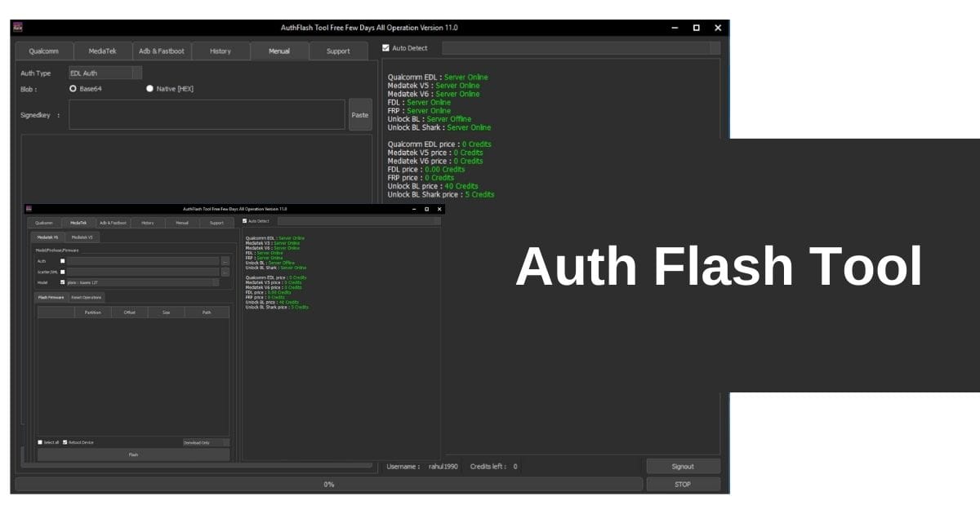Click the Size column header
The width and height of the screenshot is (980, 514).
(167, 312)
